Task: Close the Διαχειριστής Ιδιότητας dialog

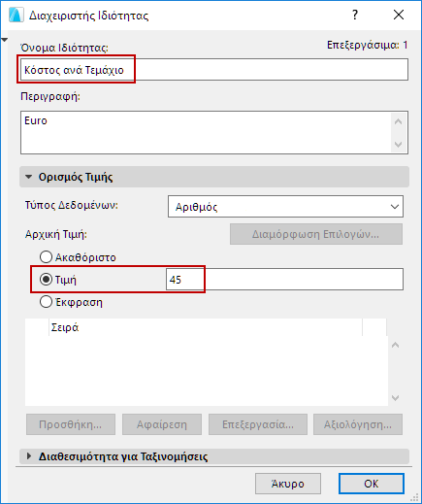Action: coord(399,15)
